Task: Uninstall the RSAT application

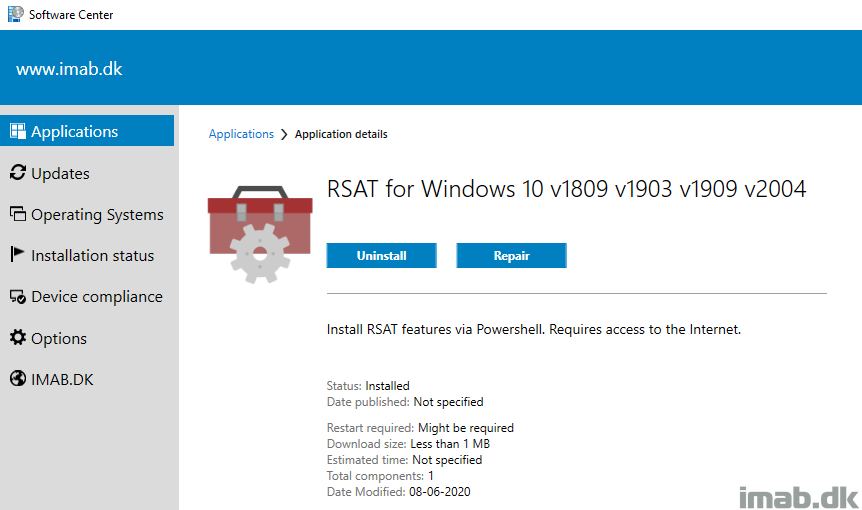Action: point(382,256)
